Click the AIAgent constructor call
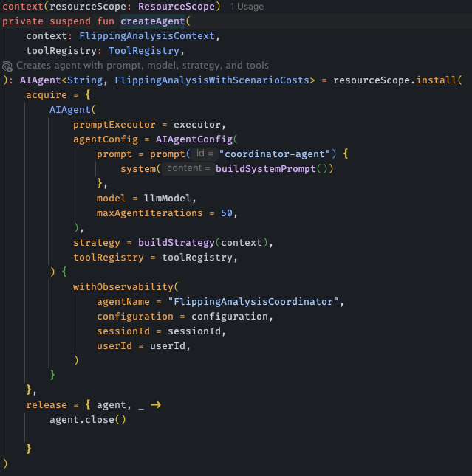 point(70,109)
